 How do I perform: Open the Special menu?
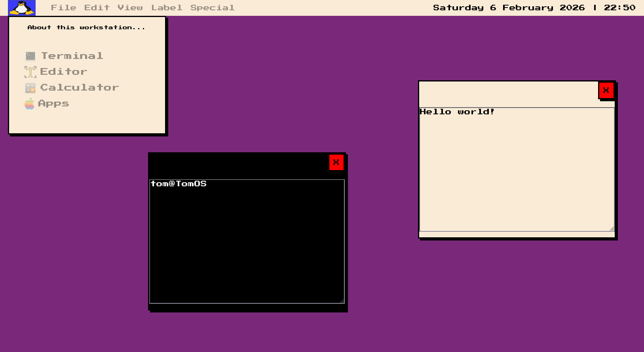point(212,8)
